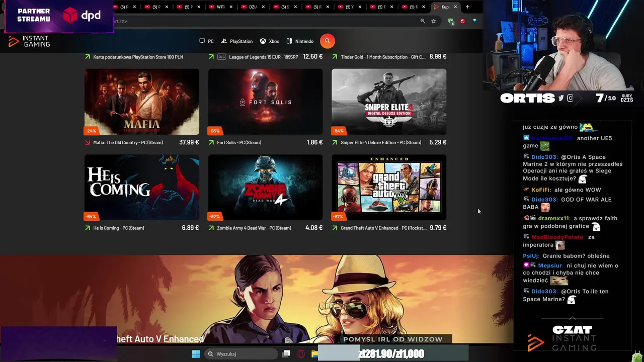The height and width of the screenshot is (362, 644).
Task: Open League of Legends 15 EUR listing
Action: pos(264,57)
